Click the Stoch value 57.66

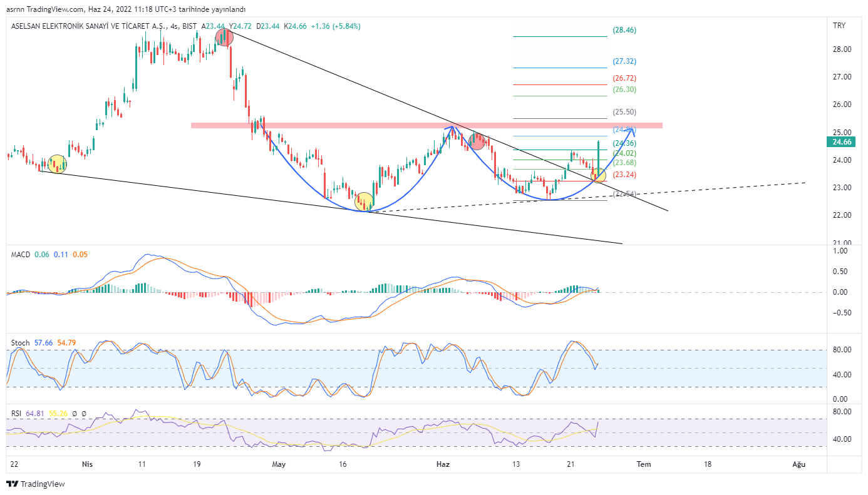tap(43, 343)
